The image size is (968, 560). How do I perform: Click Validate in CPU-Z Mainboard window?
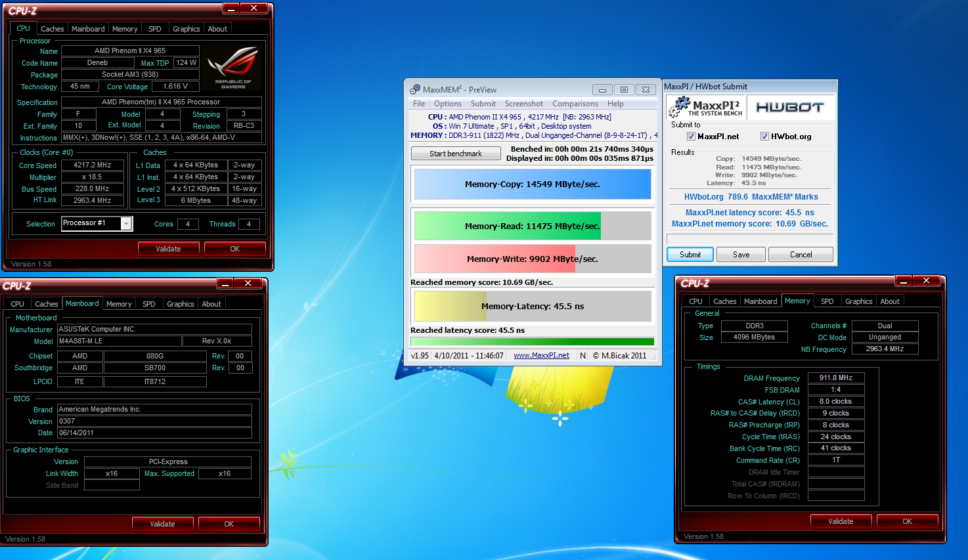click(162, 524)
